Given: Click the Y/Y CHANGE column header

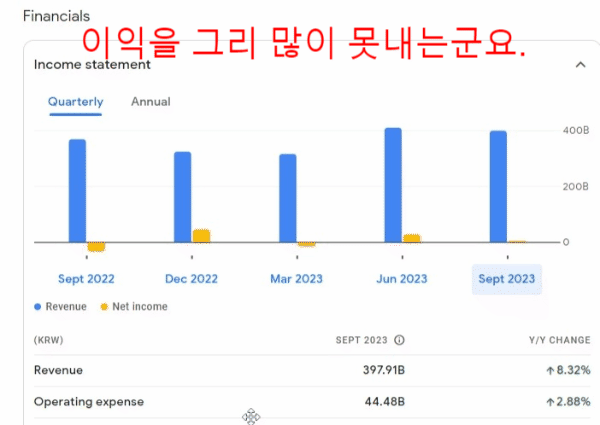Looking at the screenshot, I should [x=560, y=340].
